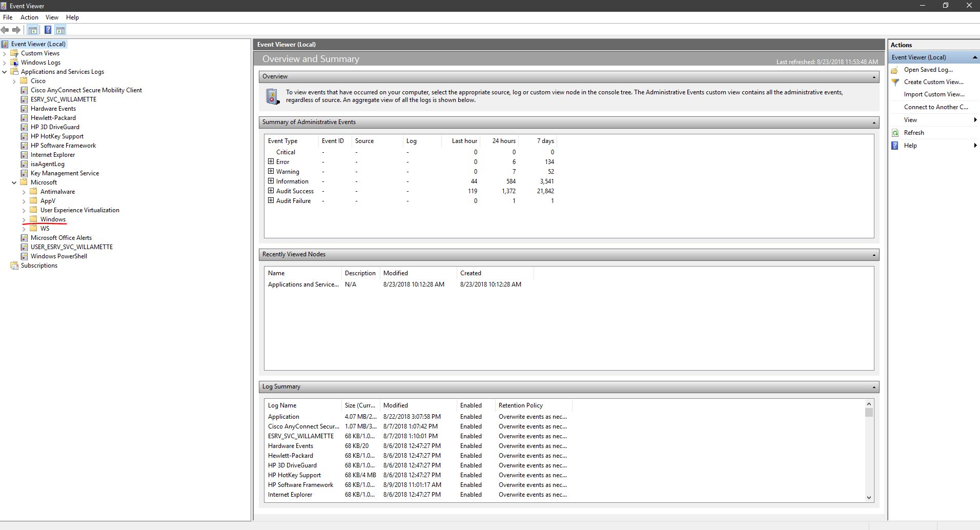Image resolution: width=980 pixels, height=530 pixels.
Task: Click the Event Type column header
Action: point(291,141)
